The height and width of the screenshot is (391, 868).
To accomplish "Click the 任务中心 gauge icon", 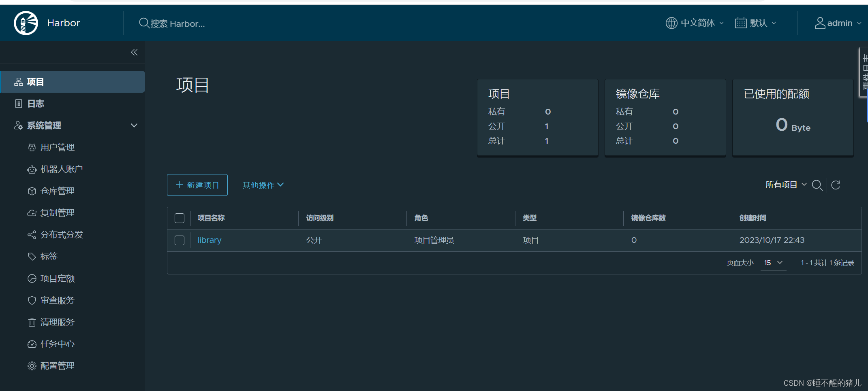I will (x=32, y=344).
